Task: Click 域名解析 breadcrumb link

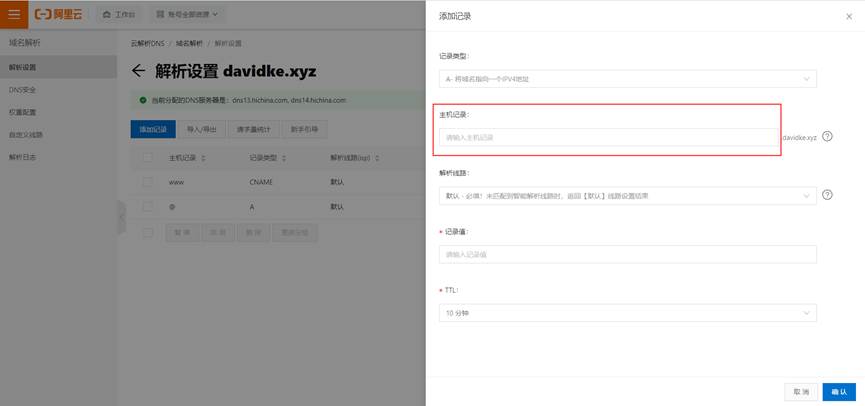Action: click(x=189, y=44)
